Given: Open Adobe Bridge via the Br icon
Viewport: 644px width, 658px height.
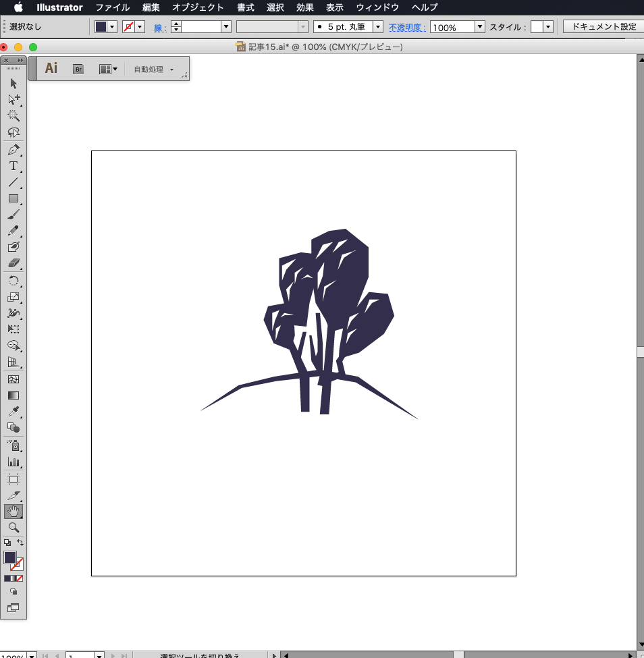Looking at the screenshot, I should (78, 69).
